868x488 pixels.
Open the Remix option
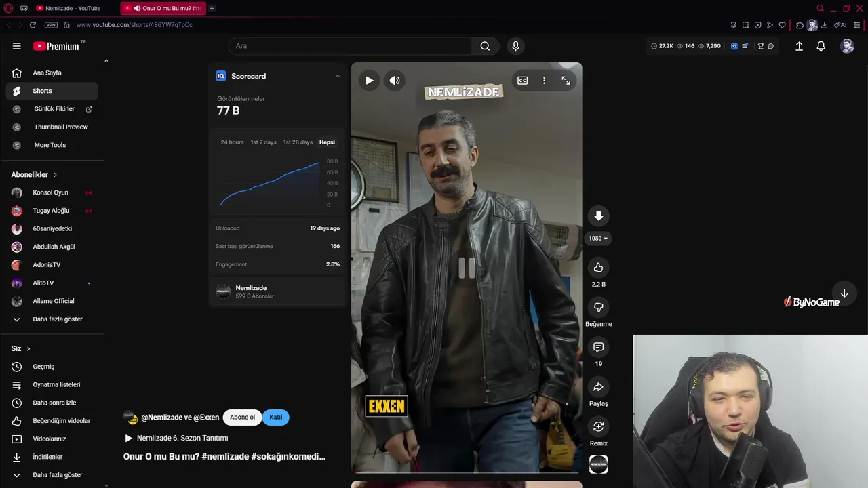coord(598,426)
